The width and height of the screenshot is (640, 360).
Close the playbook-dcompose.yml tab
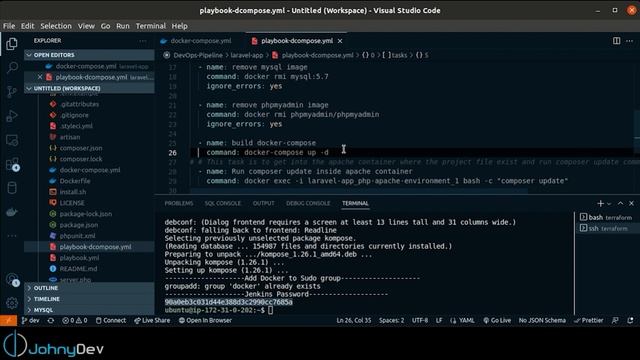[340, 41]
